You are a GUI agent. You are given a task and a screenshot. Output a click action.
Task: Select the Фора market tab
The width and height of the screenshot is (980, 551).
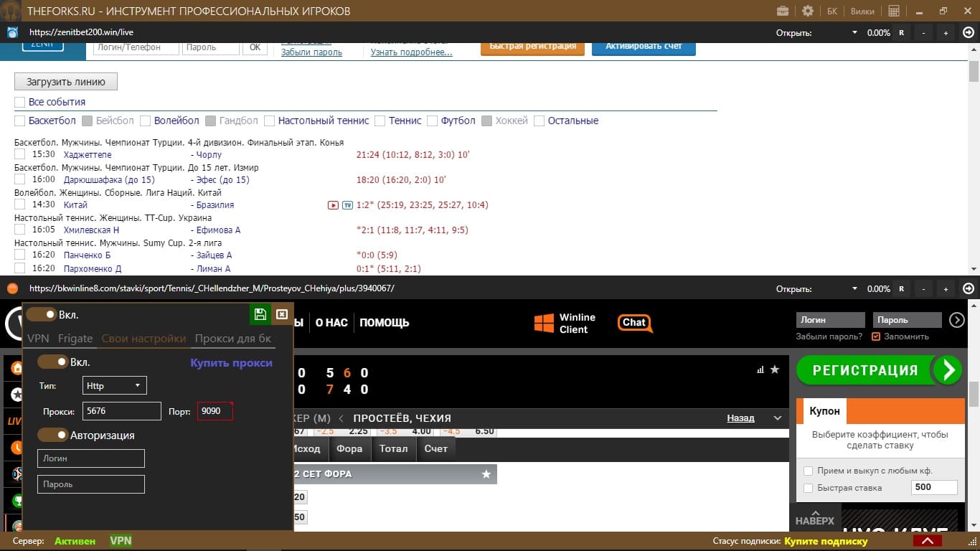349,448
